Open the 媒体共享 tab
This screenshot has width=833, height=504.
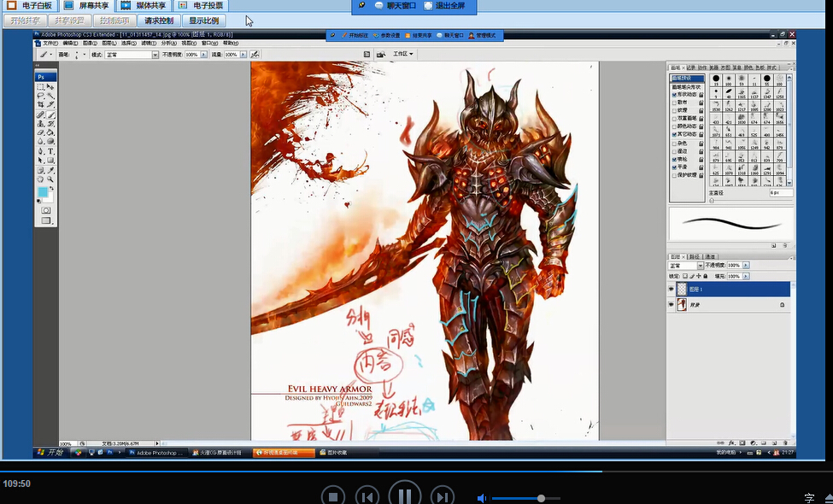point(145,6)
